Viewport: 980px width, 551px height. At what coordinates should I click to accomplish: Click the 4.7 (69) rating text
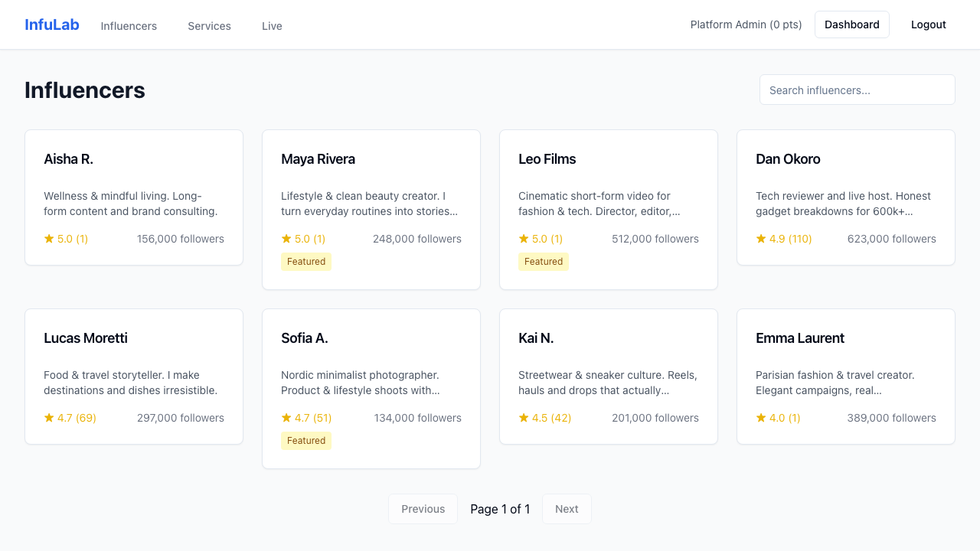77,418
